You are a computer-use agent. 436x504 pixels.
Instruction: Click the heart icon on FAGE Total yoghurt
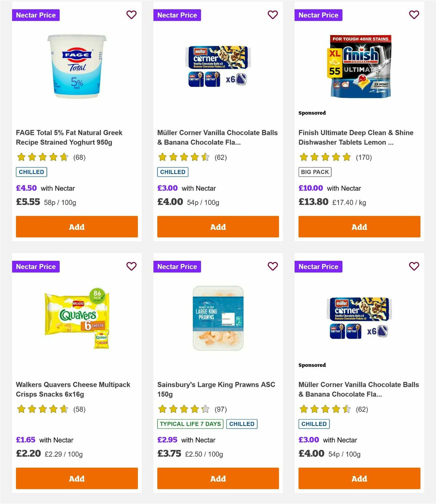[x=131, y=15]
